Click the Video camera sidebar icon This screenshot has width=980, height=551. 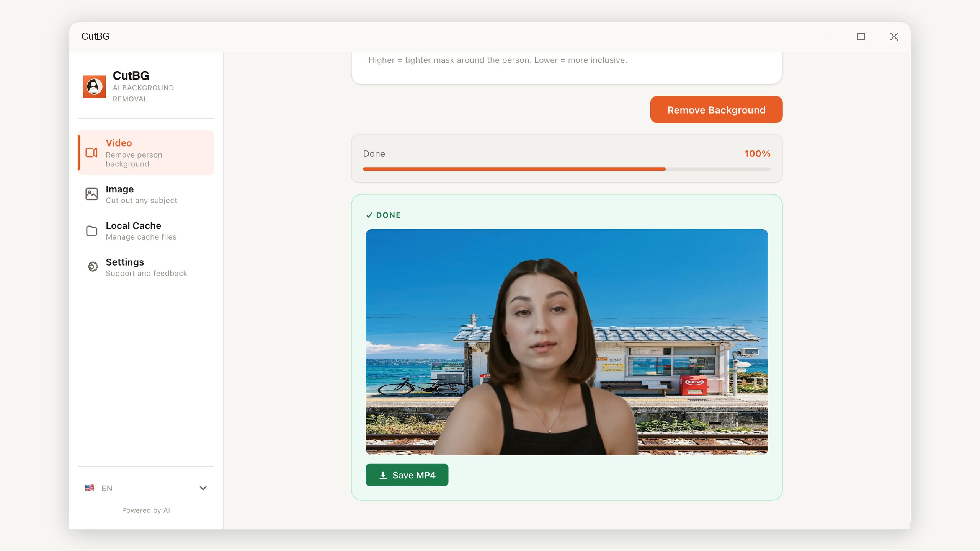91,153
